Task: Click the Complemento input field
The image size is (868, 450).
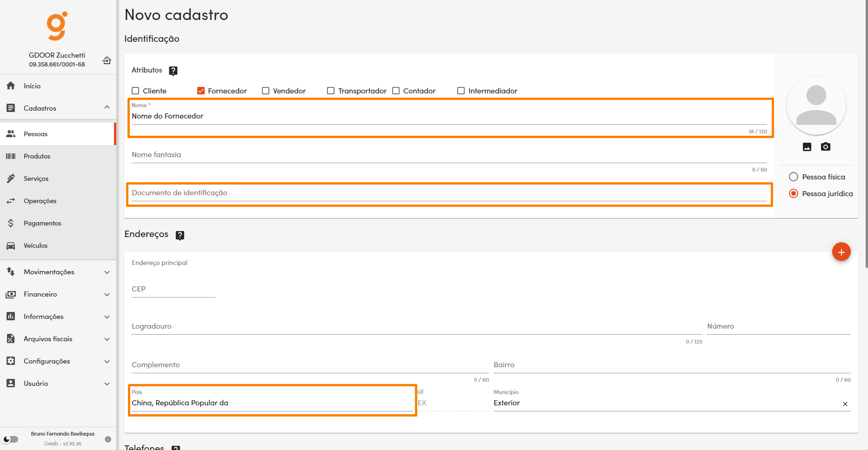Action: [310, 365]
